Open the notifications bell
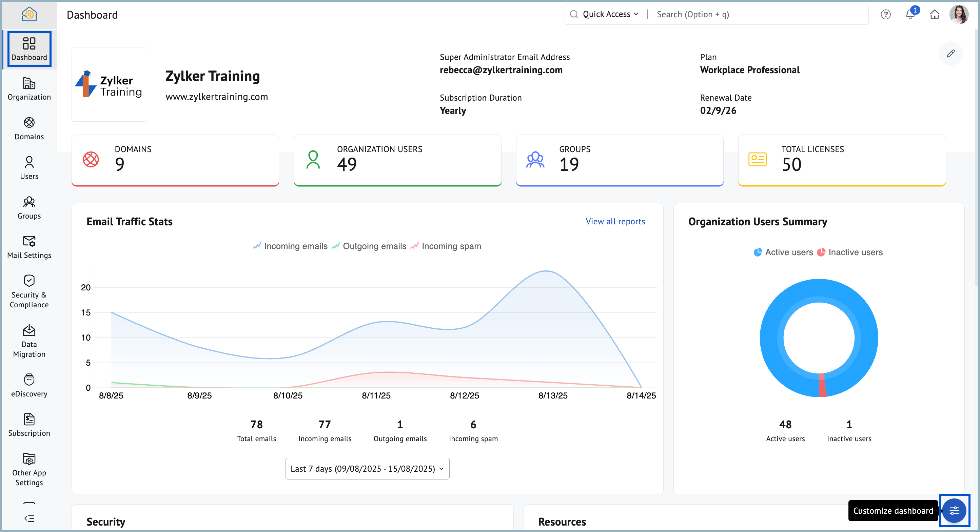The height and width of the screenshot is (532, 980). (x=910, y=15)
